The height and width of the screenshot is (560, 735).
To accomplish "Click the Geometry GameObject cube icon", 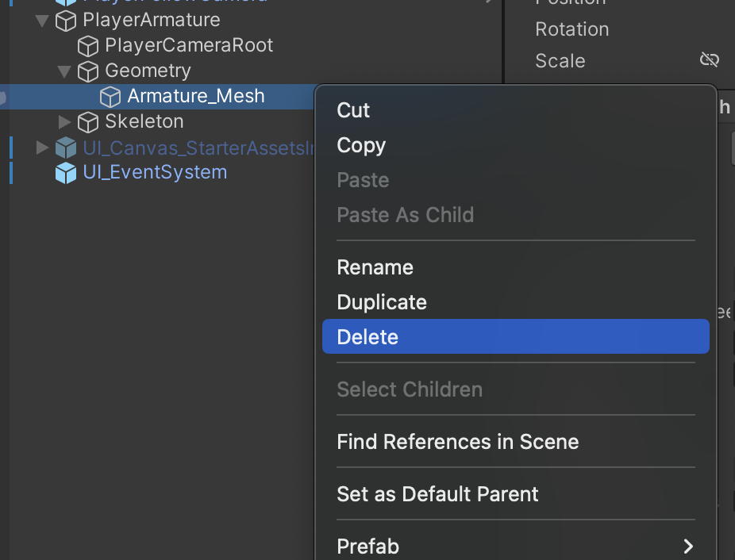I will (88, 71).
